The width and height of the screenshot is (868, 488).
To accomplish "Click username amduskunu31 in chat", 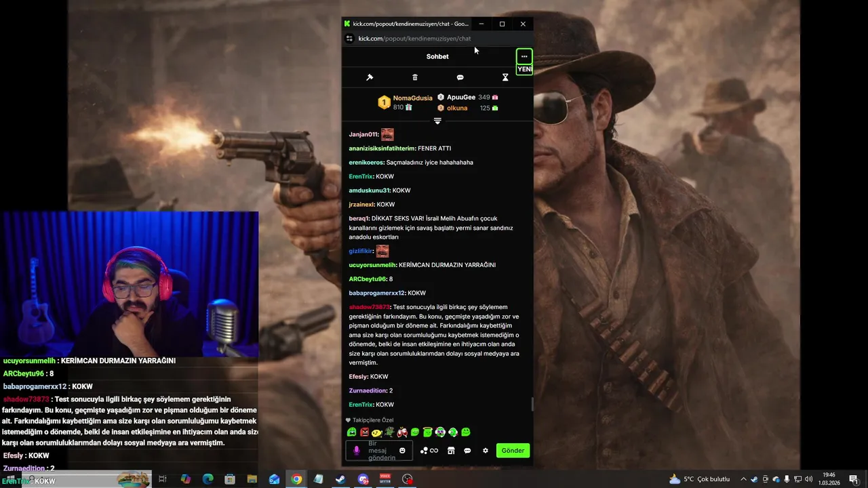I will pyautogui.click(x=370, y=190).
